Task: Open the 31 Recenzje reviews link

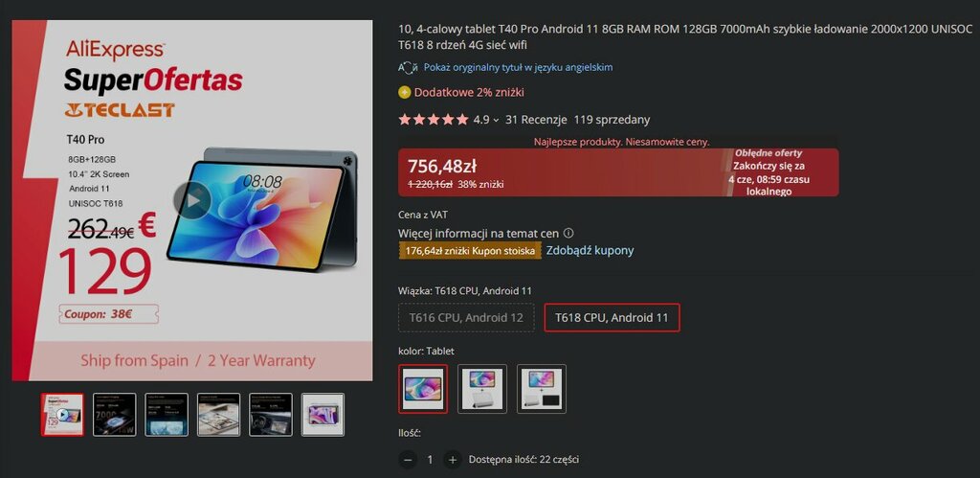Action: point(536,120)
